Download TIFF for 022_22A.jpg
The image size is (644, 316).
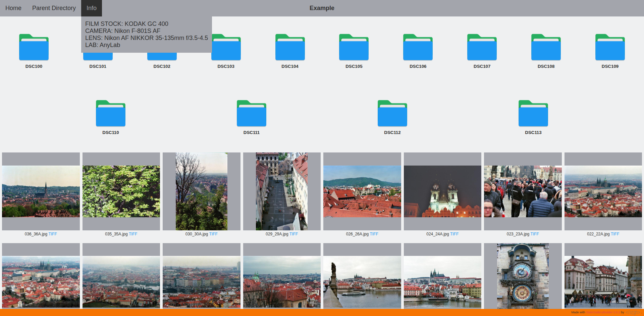615,234
